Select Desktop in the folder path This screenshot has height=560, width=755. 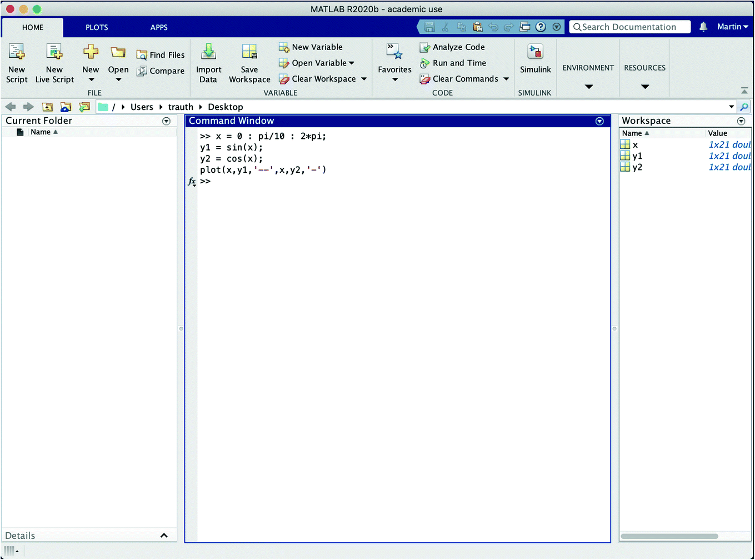pos(226,107)
